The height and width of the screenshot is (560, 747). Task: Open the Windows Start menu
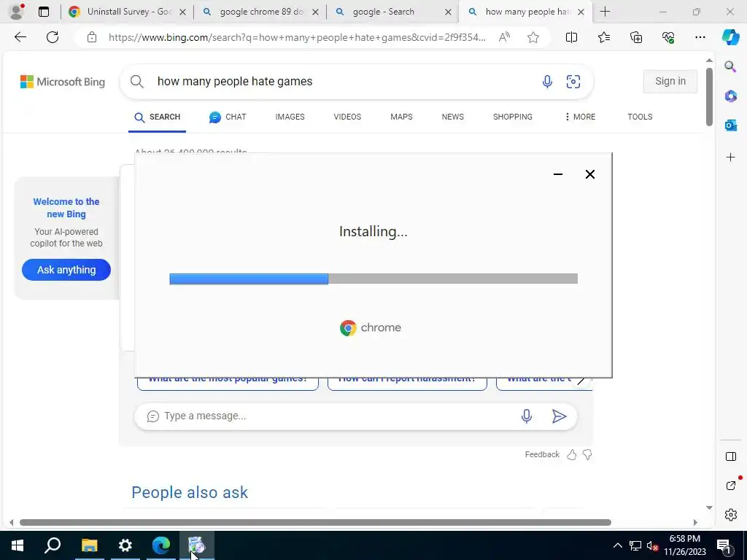[x=18, y=545]
